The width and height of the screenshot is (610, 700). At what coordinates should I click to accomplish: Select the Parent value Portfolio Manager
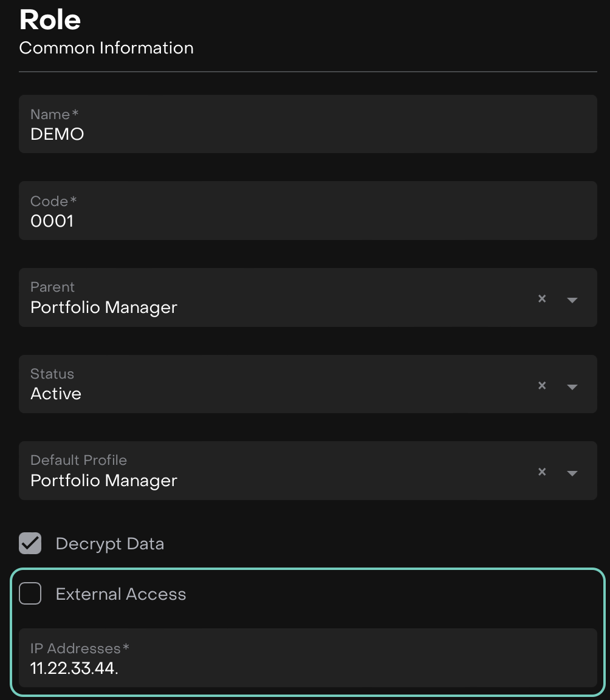click(x=104, y=307)
